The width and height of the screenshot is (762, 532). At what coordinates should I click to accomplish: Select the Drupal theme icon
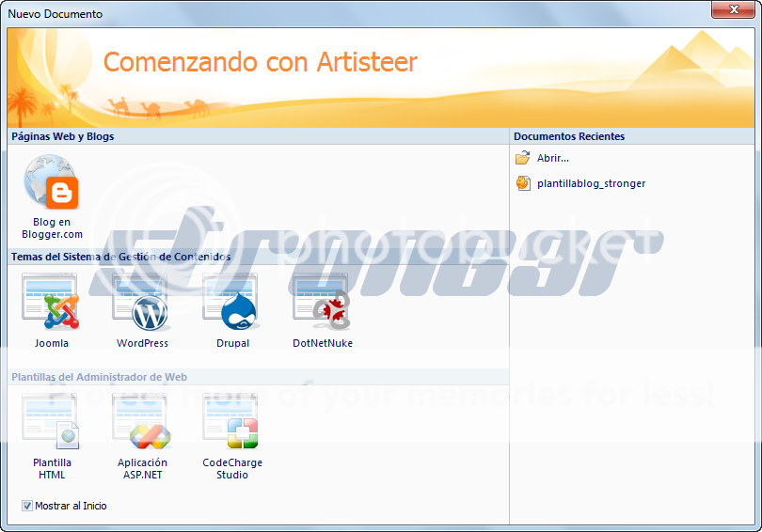point(230,301)
